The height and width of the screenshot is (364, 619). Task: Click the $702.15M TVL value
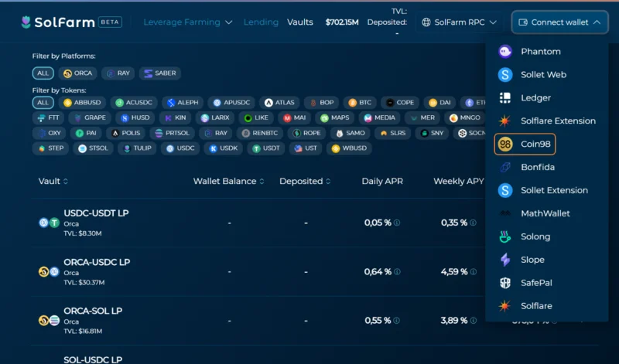pos(342,22)
